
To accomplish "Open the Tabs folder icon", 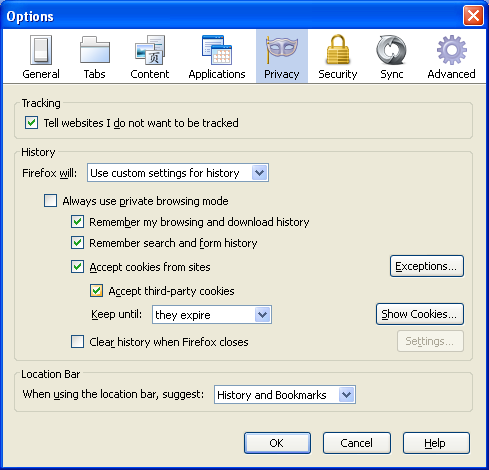I will 95,50.
